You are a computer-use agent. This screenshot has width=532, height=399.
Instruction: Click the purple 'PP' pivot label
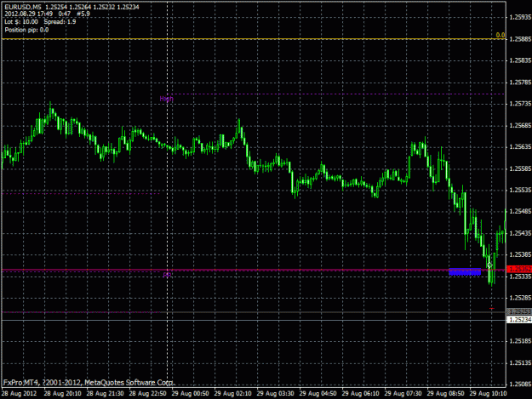coord(167,275)
